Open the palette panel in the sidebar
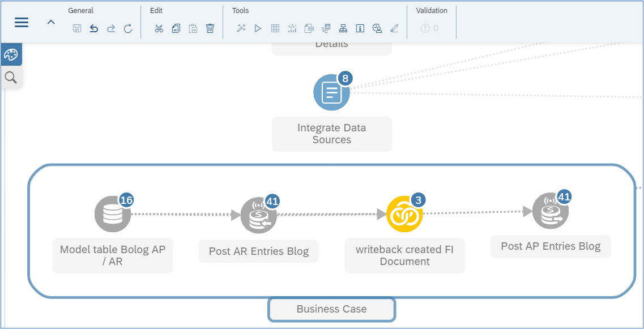The height and width of the screenshot is (329, 644). (x=11, y=54)
